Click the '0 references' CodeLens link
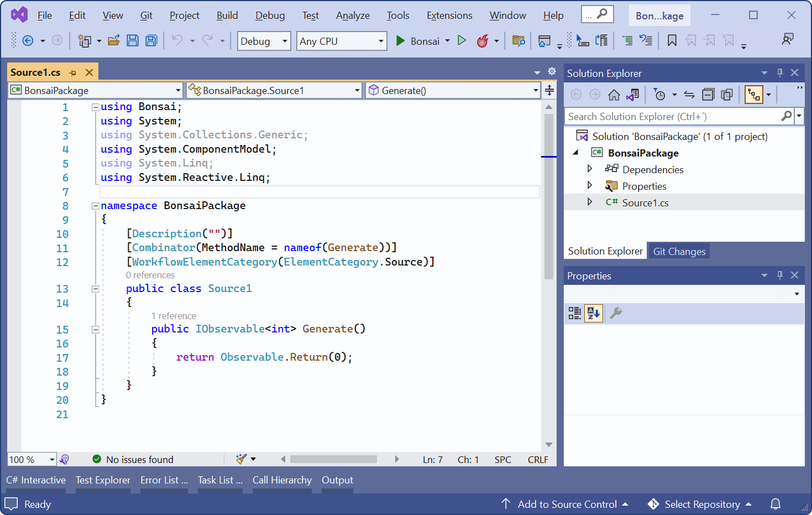The width and height of the screenshot is (812, 515). click(x=150, y=275)
